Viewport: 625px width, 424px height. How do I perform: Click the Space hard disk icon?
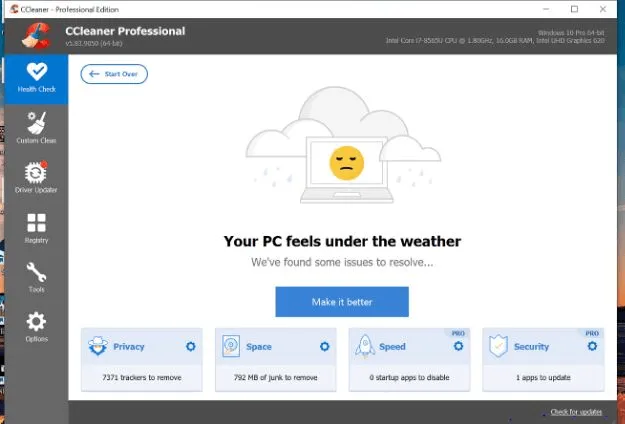[231, 346]
